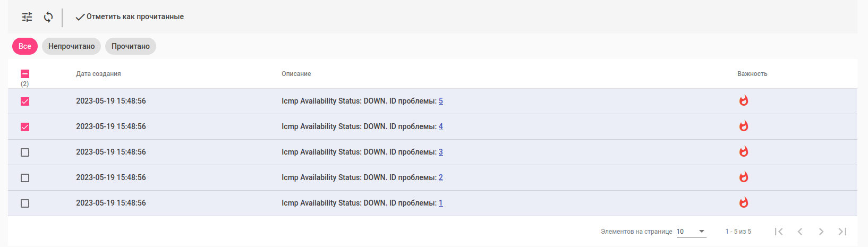Click Отметить как прочитанные button
The image size is (868, 247).
[x=130, y=17]
